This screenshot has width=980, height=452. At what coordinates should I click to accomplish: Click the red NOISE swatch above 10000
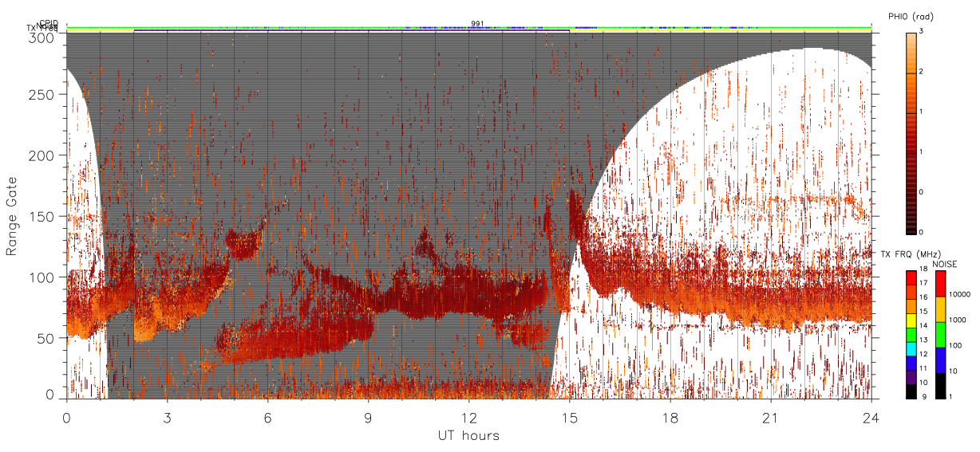[x=940, y=284]
